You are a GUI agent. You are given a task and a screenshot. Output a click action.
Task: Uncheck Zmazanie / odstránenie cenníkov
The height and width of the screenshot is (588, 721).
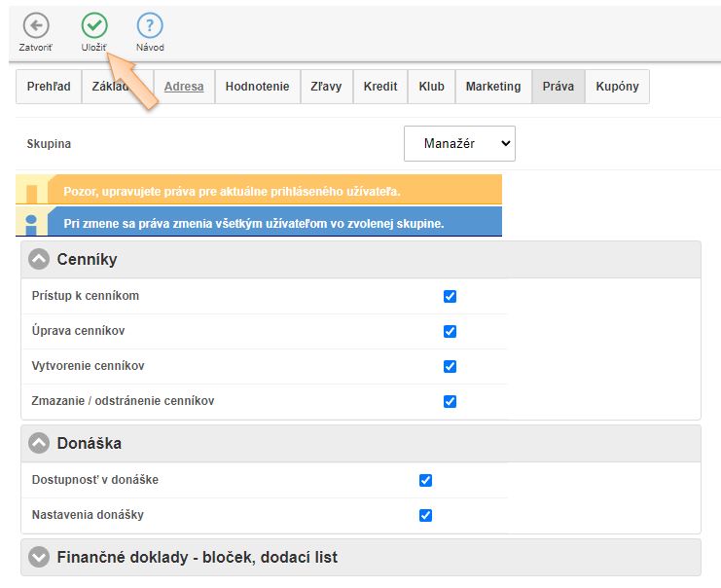pos(450,401)
